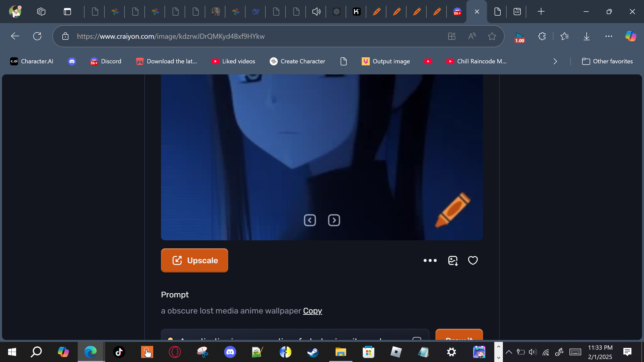Switch to the tab playing audio
644x362 pixels.
click(x=316, y=12)
